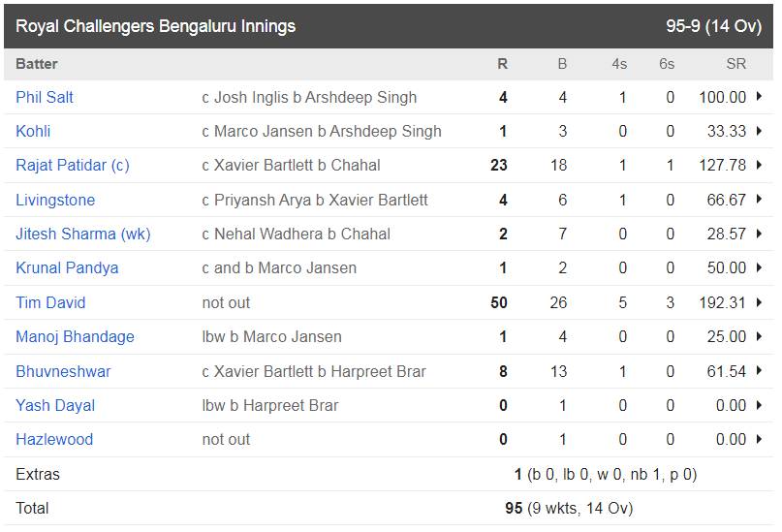Expand the arrow beside Phil Salt's strike rate
Viewport: 782px width, 532px height.
coord(759,96)
